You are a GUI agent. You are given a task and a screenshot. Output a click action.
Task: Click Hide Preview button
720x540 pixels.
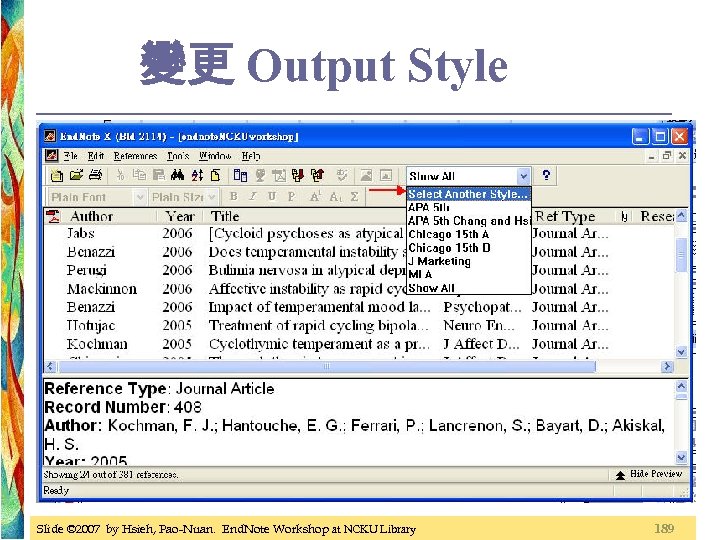point(649,474)
